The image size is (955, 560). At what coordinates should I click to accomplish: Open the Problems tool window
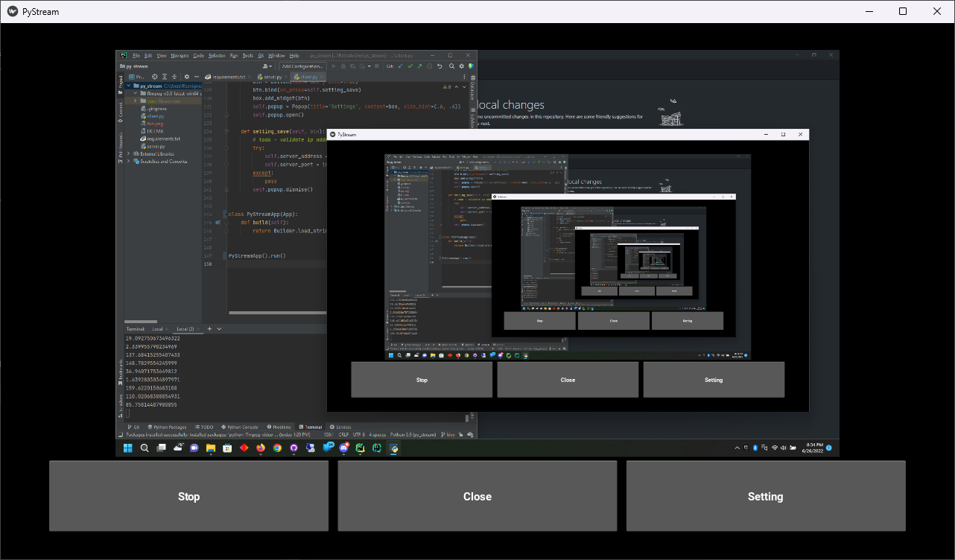pyautogui.click(x=279, y=427)
